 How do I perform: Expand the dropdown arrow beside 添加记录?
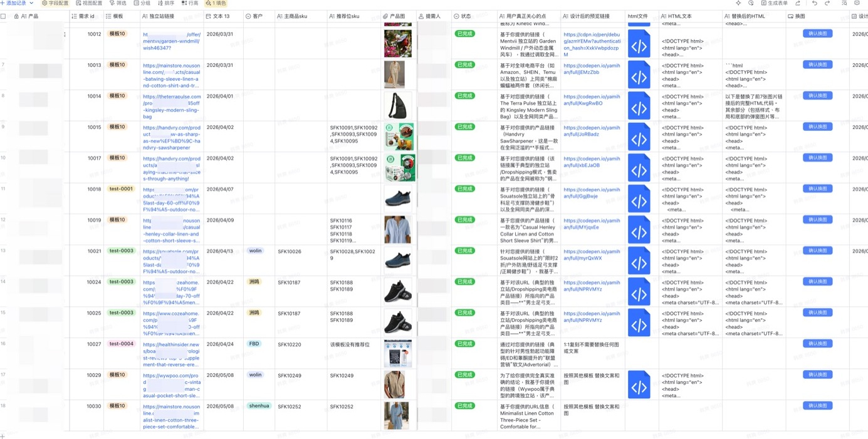coord(32,3)
